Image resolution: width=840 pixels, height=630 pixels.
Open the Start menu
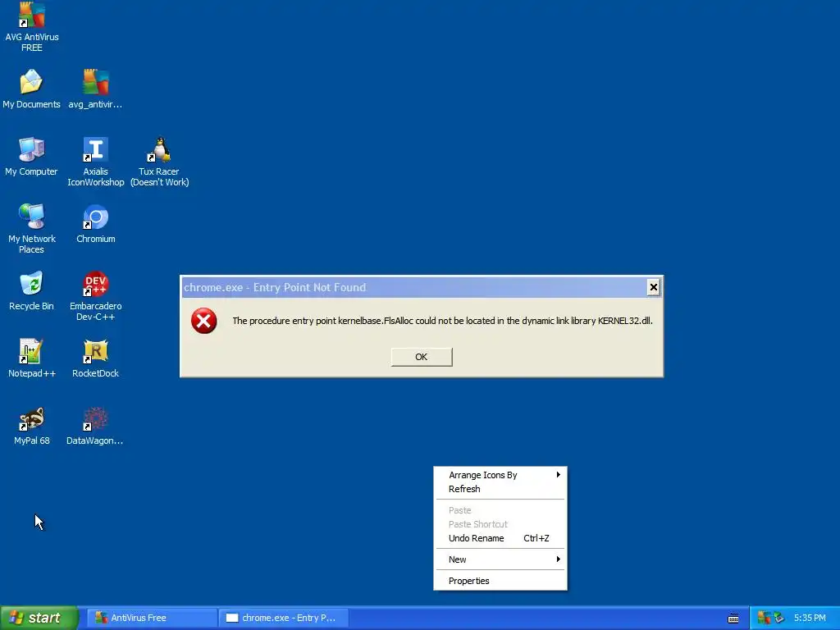(x=39, y=618)
